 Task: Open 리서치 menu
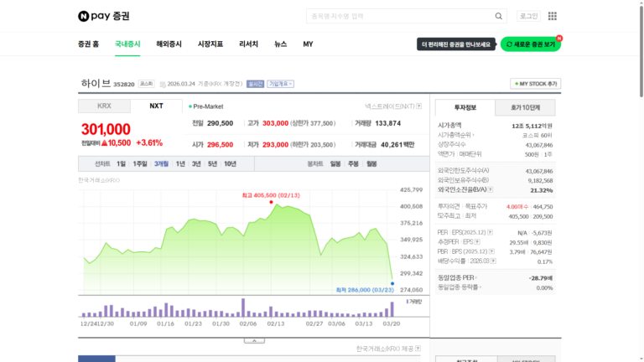(x=248, y=44)
